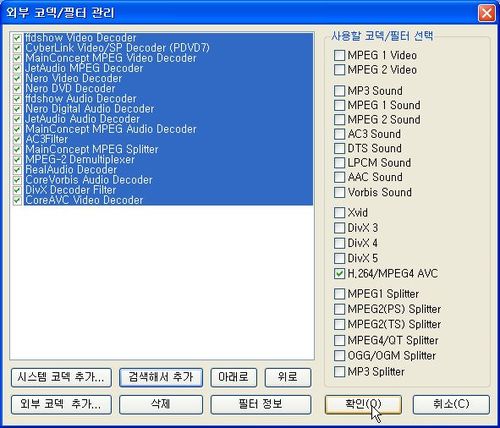Uncheck the AC3Filter list checkbox
The image size is (500, 428).
tap(17, 139)
